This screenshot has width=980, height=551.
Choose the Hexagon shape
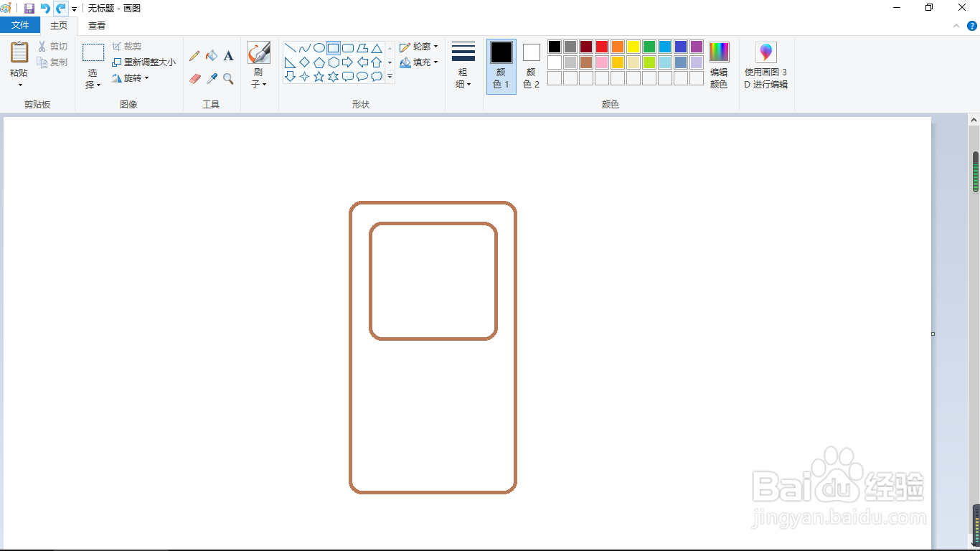click(334, 62)
